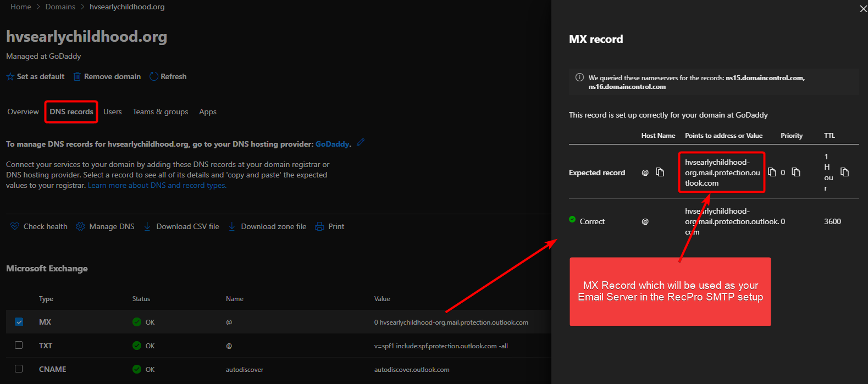
Task: Click the Value column header
Action: coord(382,299)
